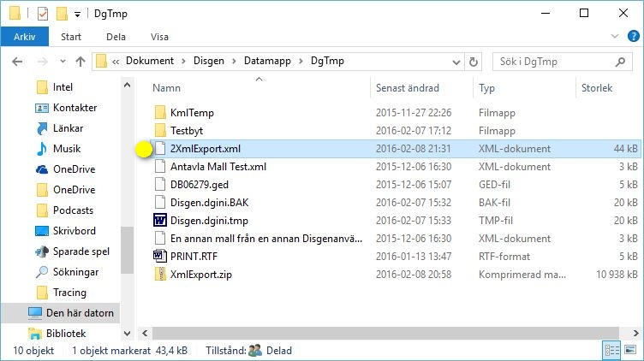This screenshot has height=361, width=644.
Task: Click the New Folder quick access icon
Action: (62, 14)
